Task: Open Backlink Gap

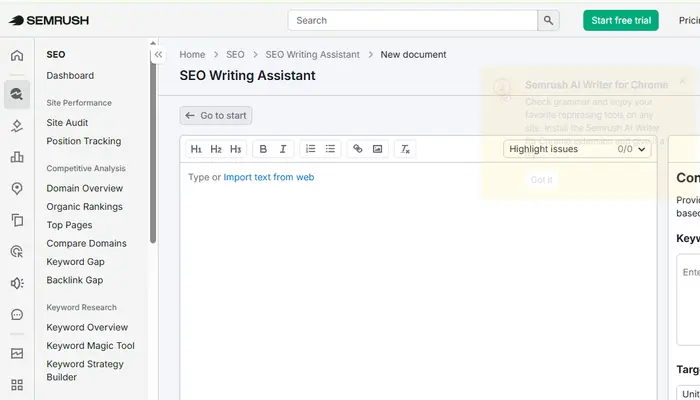Action: 75,280
